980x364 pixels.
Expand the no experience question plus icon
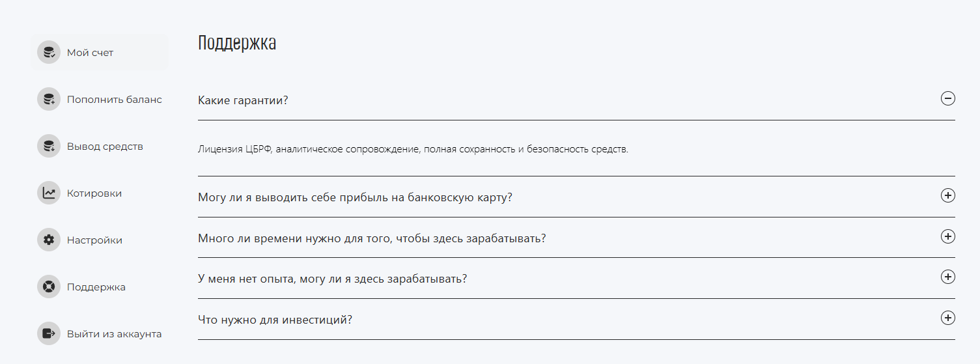pos(948,277)
